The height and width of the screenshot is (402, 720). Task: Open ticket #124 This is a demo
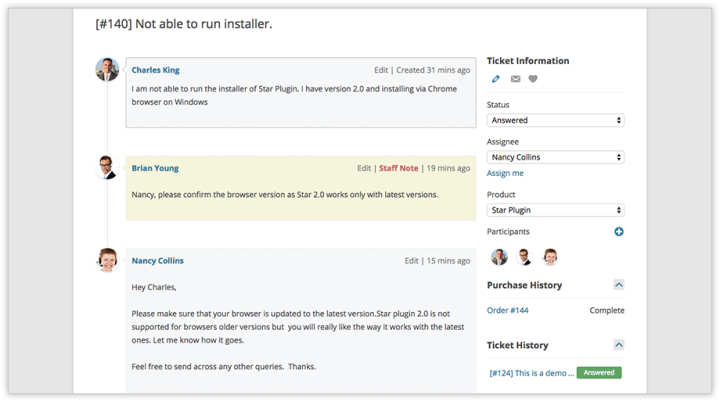point(532,373)
